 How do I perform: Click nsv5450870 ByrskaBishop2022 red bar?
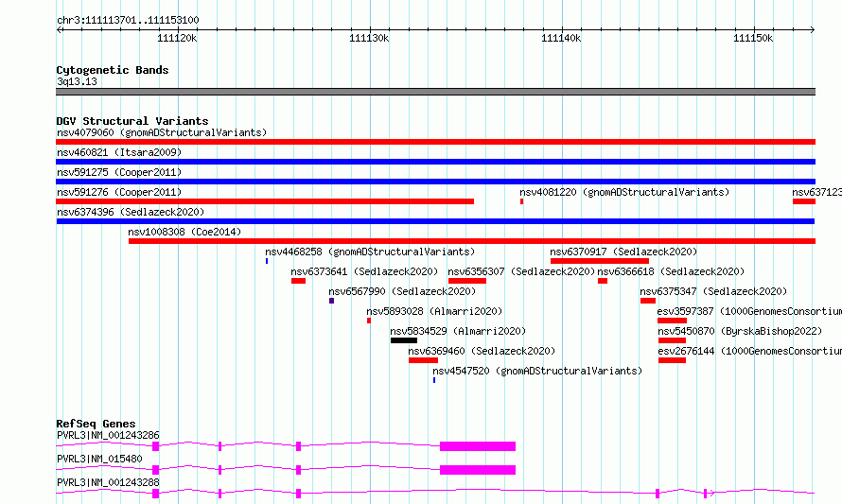(x=673, y=340)
